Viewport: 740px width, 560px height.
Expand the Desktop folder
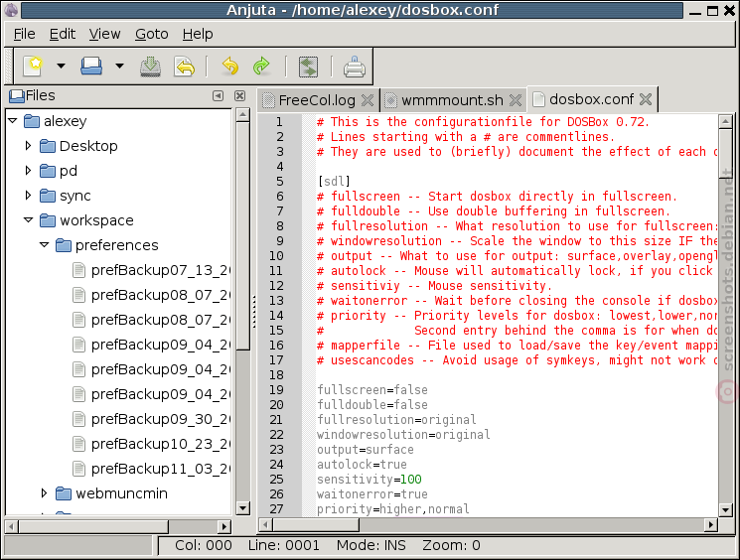pyautogui.click(x=29, y=146)
